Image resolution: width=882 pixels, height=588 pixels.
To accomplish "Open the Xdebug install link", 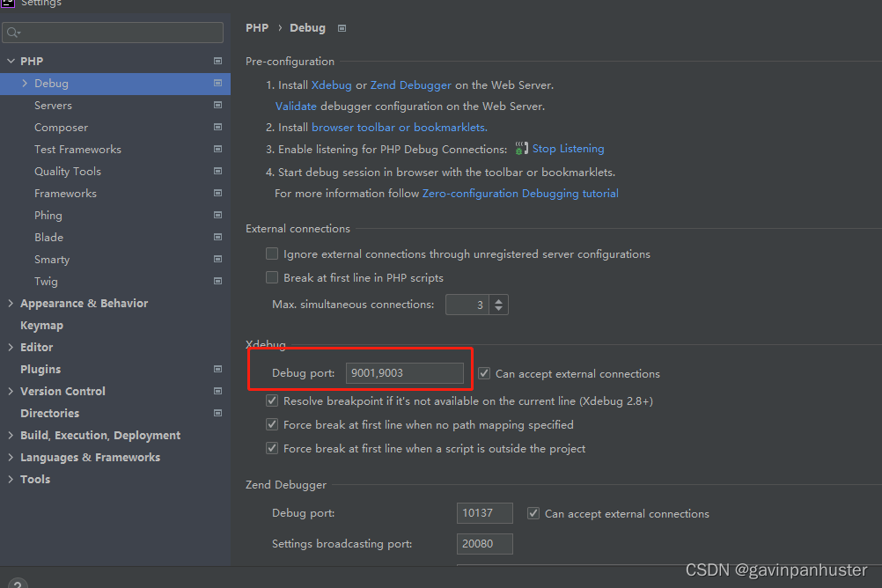I will (x=331, y=85).
